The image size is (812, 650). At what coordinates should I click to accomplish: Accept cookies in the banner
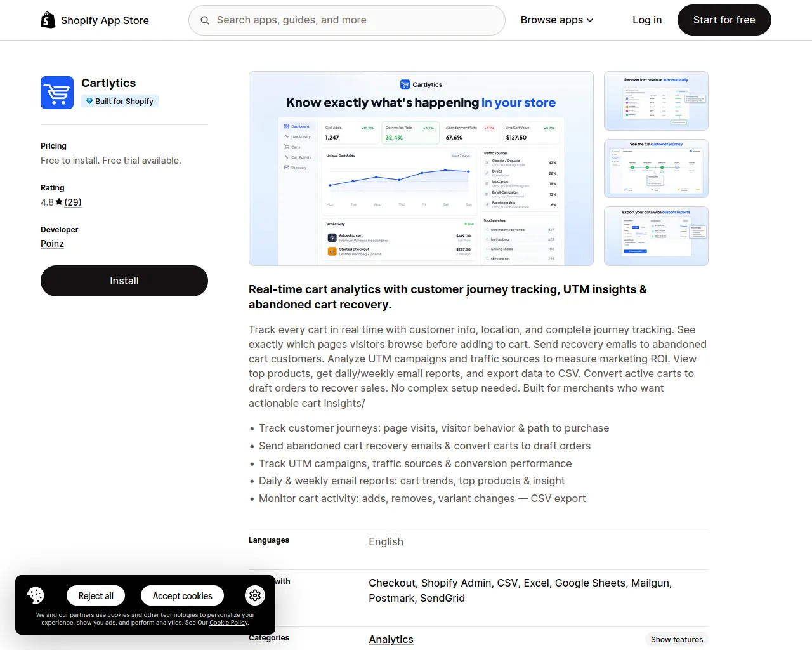point(182,595)
